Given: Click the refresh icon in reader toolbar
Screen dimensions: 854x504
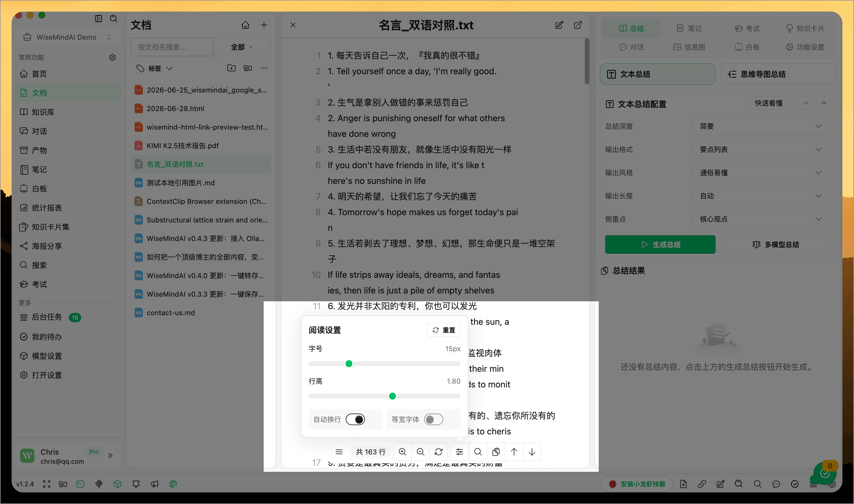Looking at the screenshot, I should coord(439,452).
